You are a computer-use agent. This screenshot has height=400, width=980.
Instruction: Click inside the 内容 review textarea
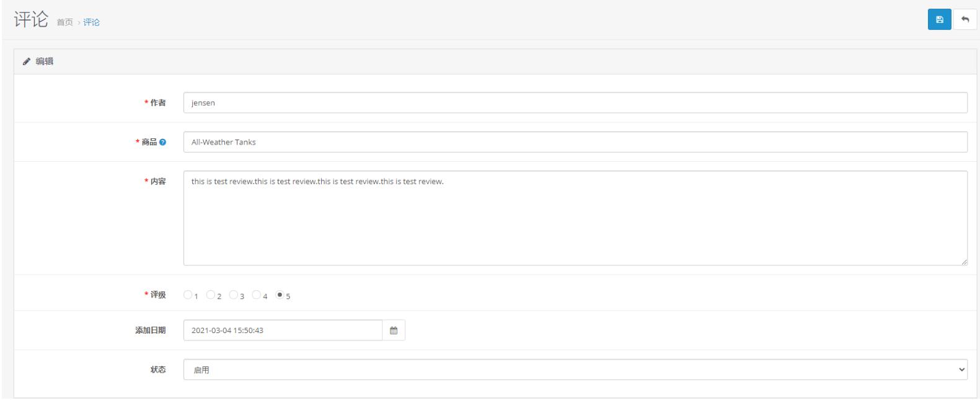pos(575,218)
